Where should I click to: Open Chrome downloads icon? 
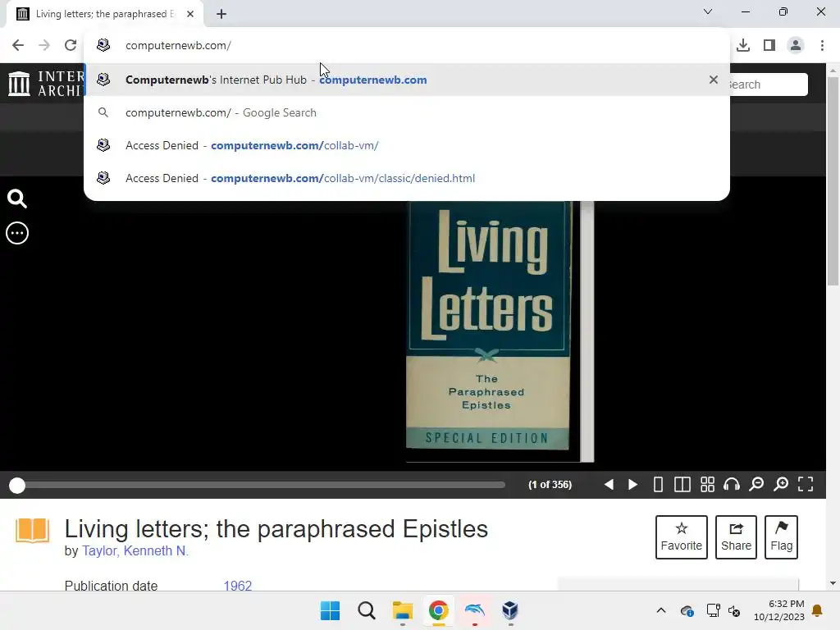click(743, 46)
